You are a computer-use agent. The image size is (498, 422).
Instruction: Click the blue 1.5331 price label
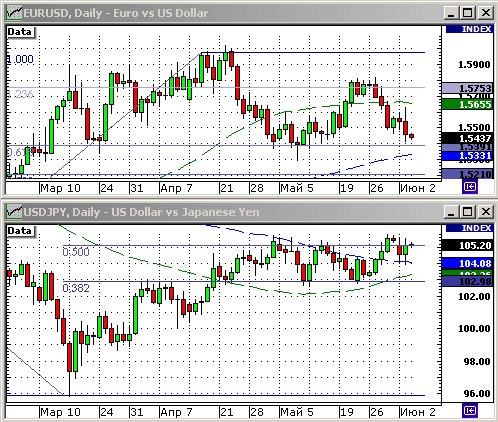pyautogui.click(x=467, y=156)
